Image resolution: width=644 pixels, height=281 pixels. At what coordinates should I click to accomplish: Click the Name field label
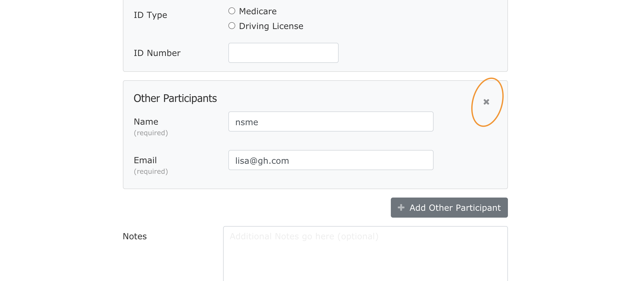146,122
